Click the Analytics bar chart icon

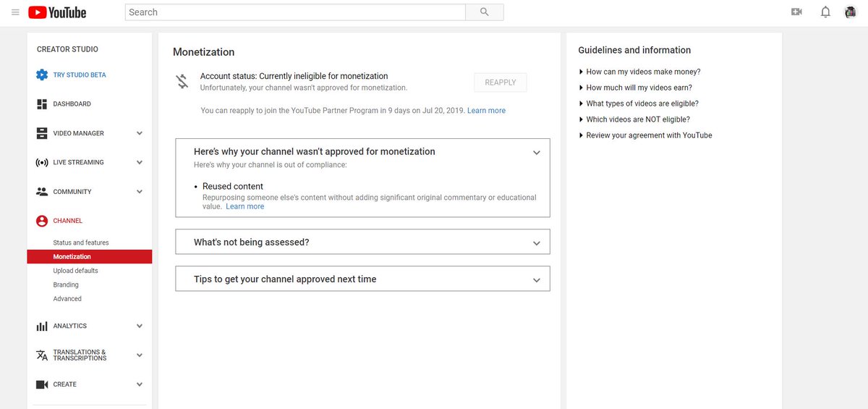[x=42, y=326]
